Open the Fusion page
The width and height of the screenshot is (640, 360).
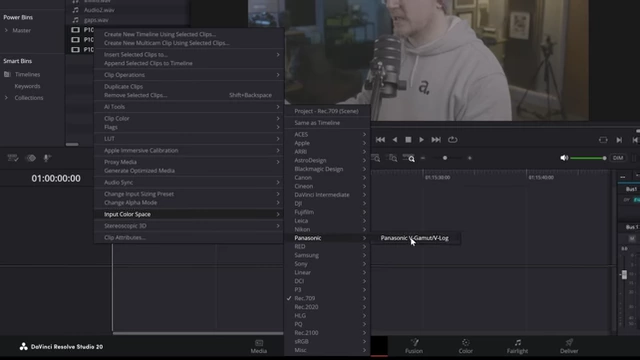click(x=414, y=346)
